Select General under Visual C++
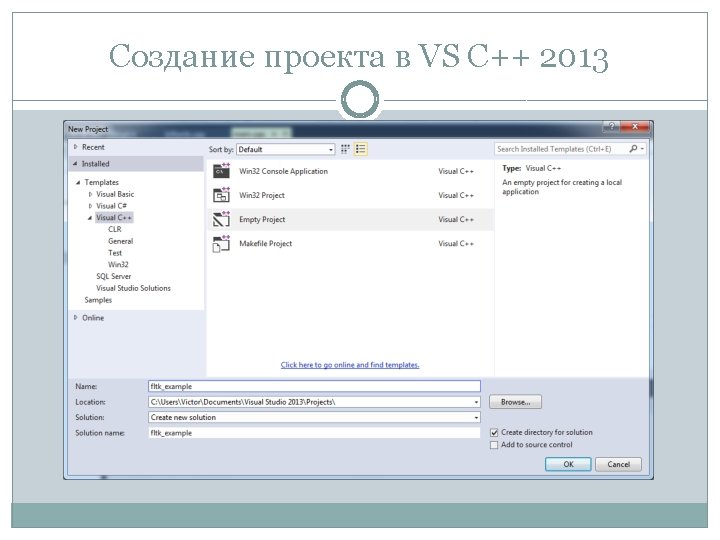This screenshot has height=540, width=720. coord(120,241)
